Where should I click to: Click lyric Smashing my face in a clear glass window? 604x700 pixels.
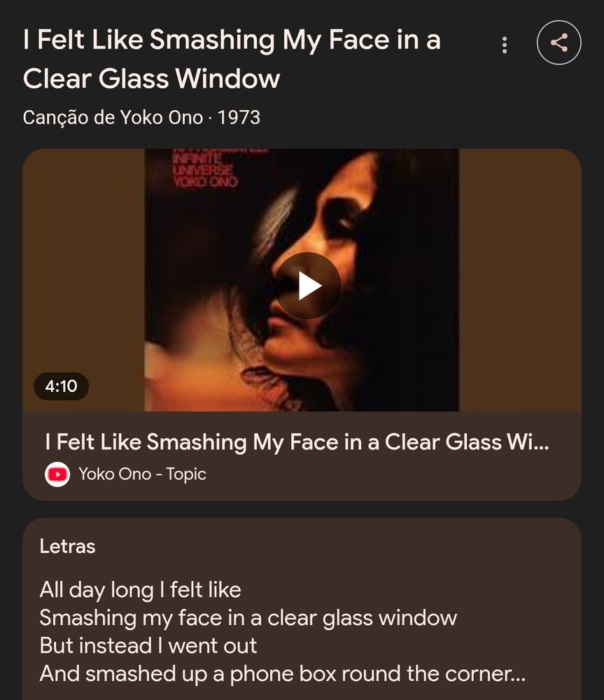coord(248,618)
